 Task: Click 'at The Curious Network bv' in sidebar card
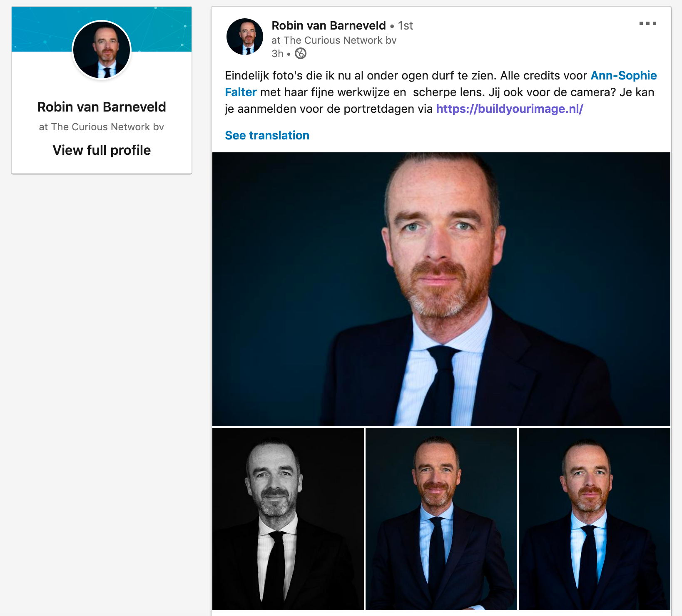pos(102,127)
